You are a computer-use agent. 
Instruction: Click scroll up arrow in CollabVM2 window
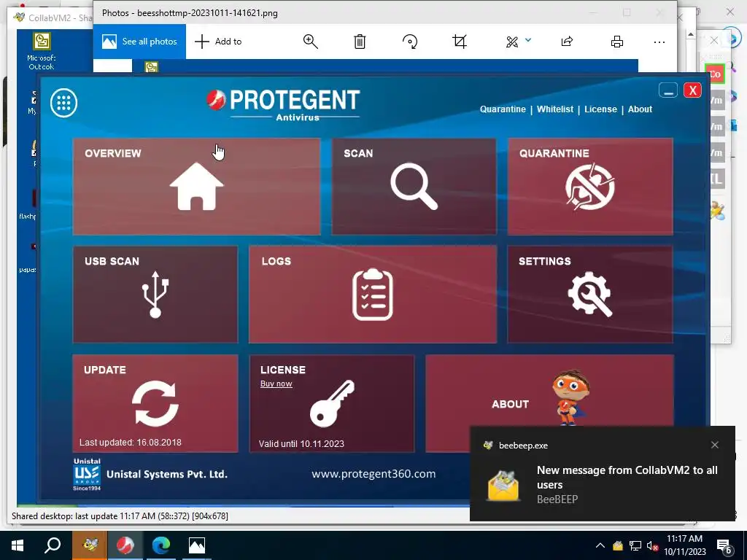pyautogui.click(x=691, y=35)
